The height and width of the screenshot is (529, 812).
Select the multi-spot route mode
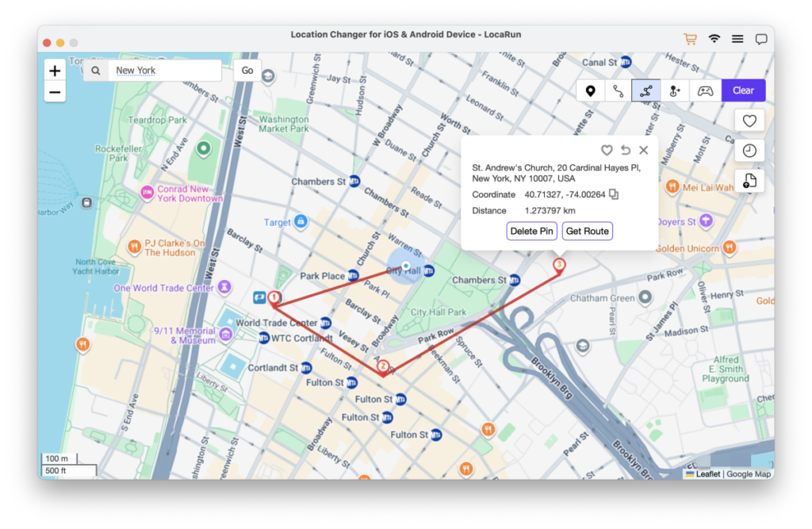(x=645, y=90)
